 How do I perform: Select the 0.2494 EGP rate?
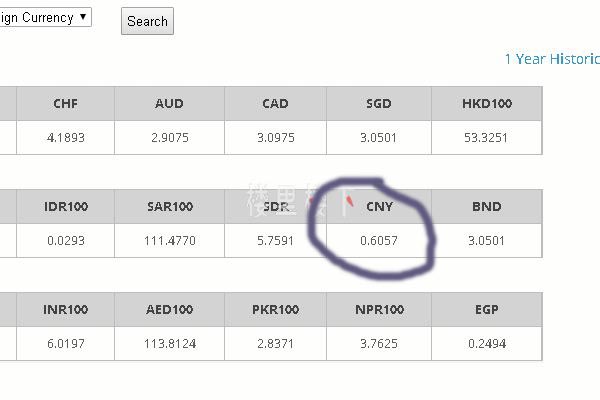coord(487,343)
